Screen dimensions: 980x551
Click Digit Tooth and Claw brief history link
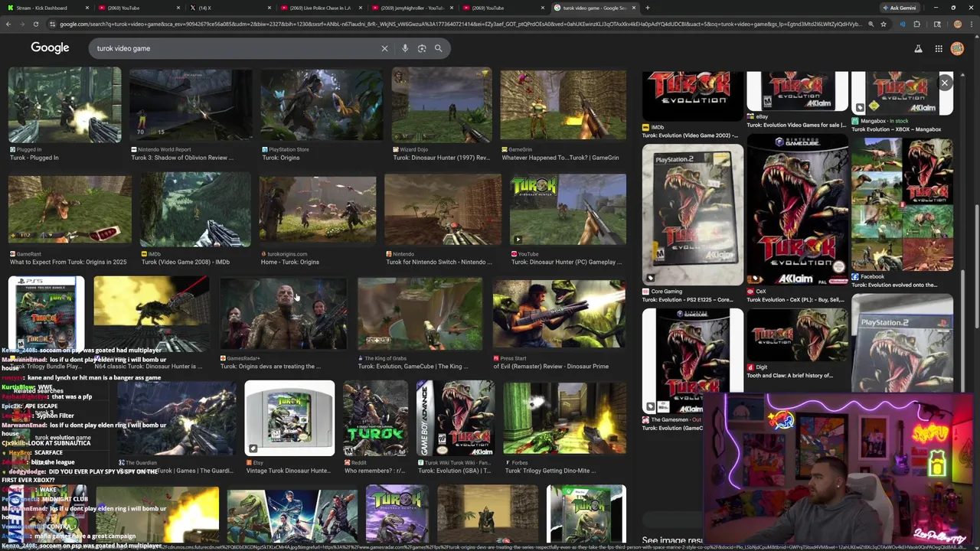coord(789,375)
